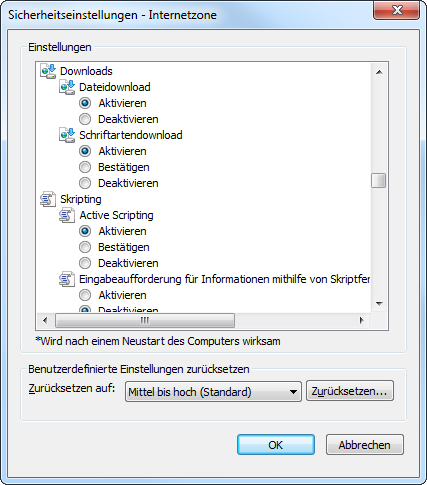Select Bestätigen under Schriftartendownload
Viewport: 427px width, 485px height.
click(x=85, y=167)
